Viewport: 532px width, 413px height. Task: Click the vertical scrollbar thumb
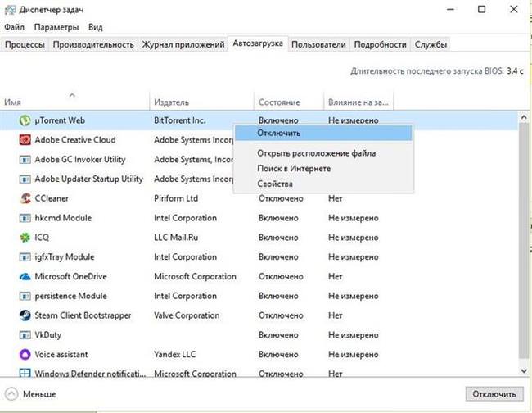pyautogui.click(x=524, y=240)
